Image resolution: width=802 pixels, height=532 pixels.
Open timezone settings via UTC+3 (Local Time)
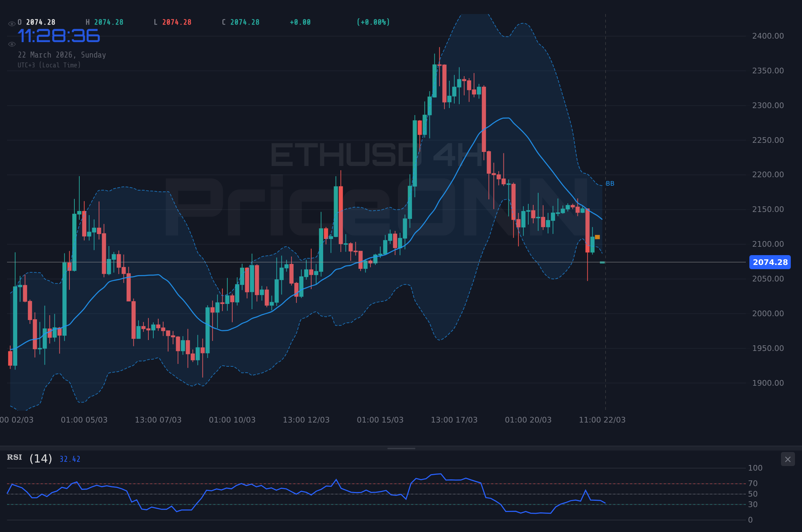coord(49,65)
